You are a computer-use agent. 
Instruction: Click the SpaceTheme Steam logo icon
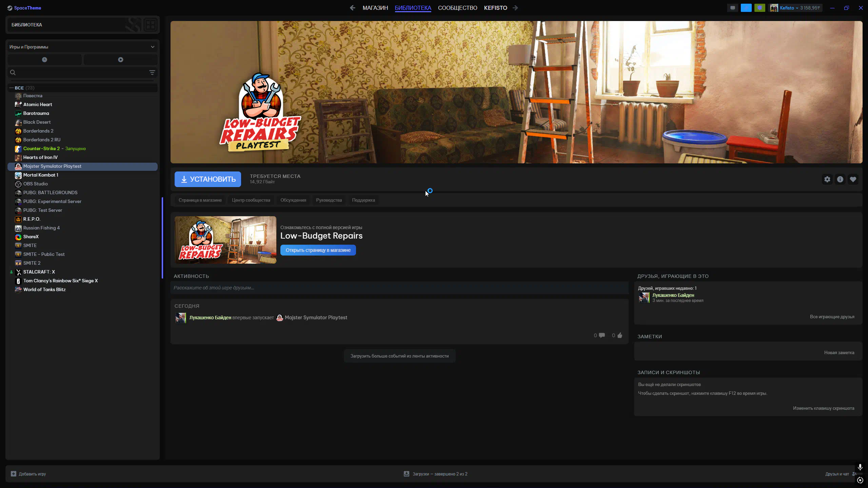10,8
